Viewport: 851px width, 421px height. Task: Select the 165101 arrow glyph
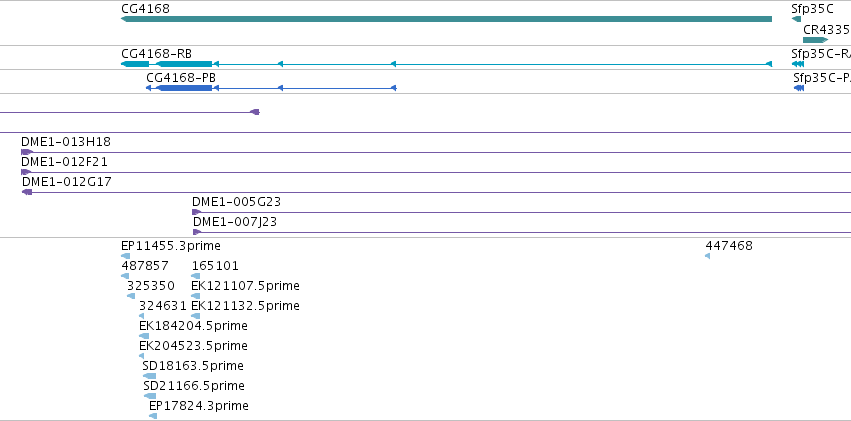click(x=196, y=276)
